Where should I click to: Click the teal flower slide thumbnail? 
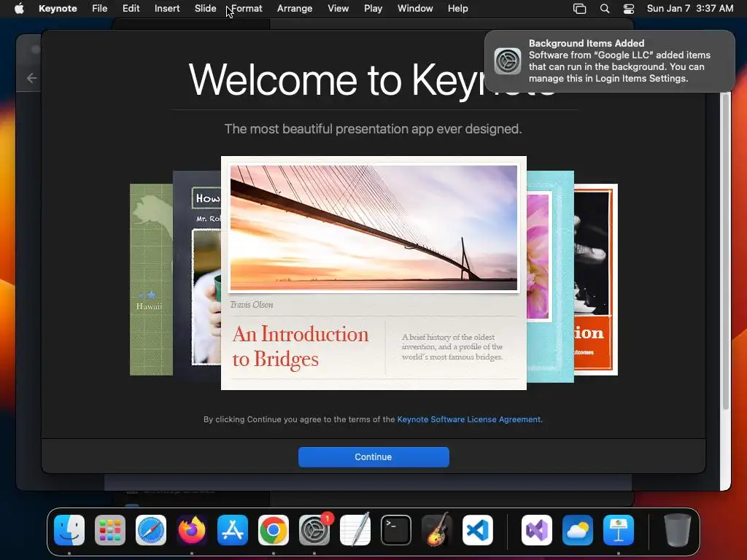pyautogui.click(x=550, y=276)
